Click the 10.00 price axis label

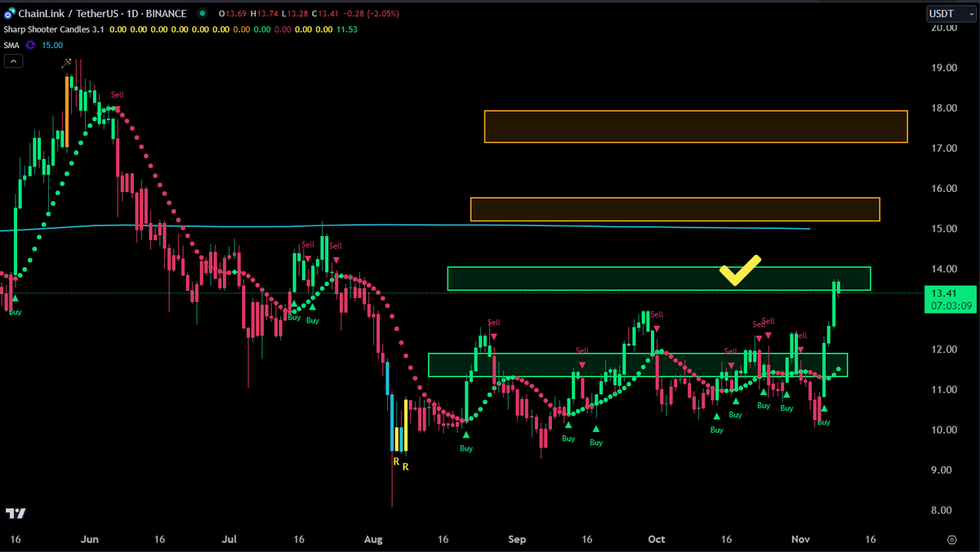pyautogui.click(x=944, y=430)
